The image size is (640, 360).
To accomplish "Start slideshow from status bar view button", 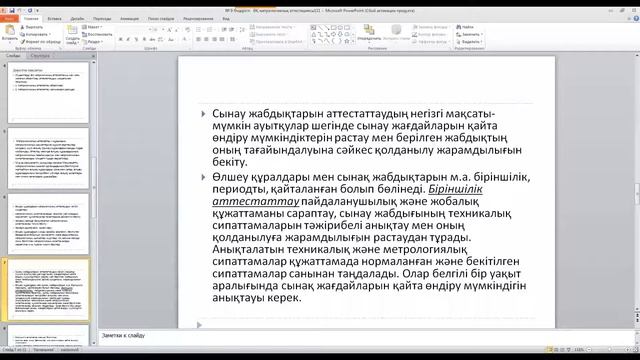I will [569, 350].
